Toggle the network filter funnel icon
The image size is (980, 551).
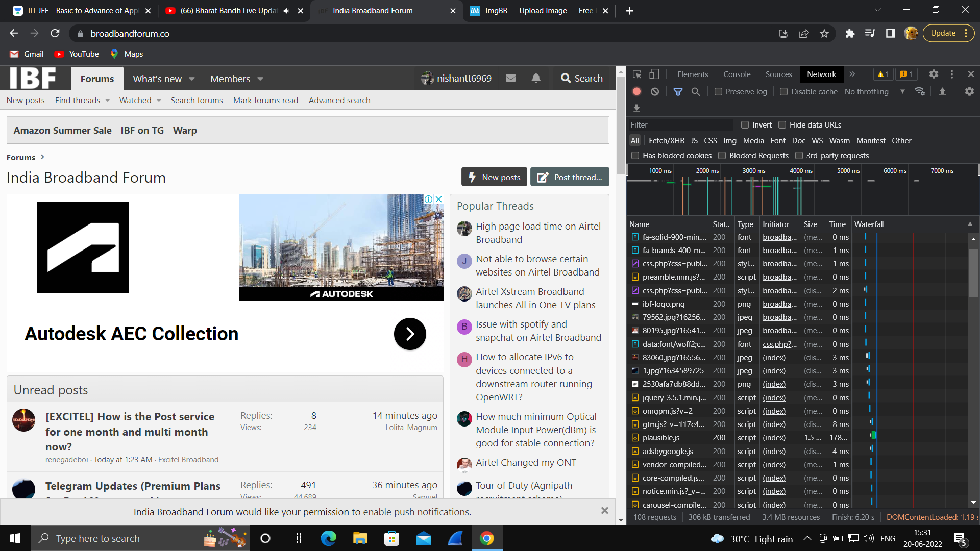678,92
